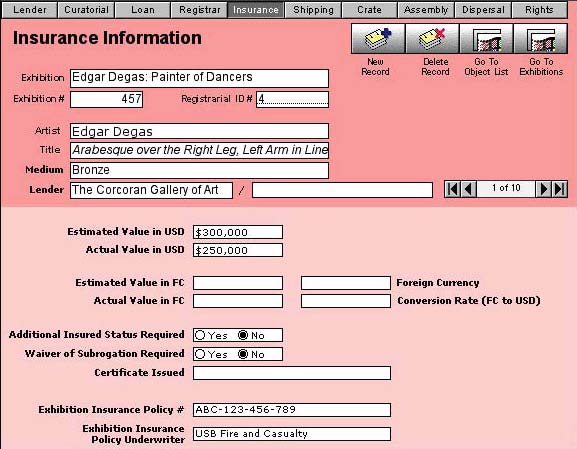Select the Insurance tab
This screenshot has height=449, width=577.
tap(256, 10)
